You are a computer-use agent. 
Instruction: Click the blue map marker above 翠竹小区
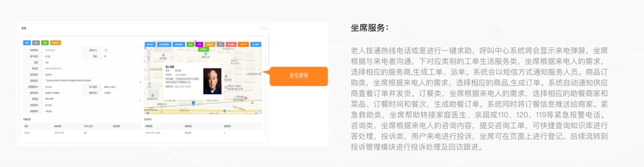click(x=206, y=54)
